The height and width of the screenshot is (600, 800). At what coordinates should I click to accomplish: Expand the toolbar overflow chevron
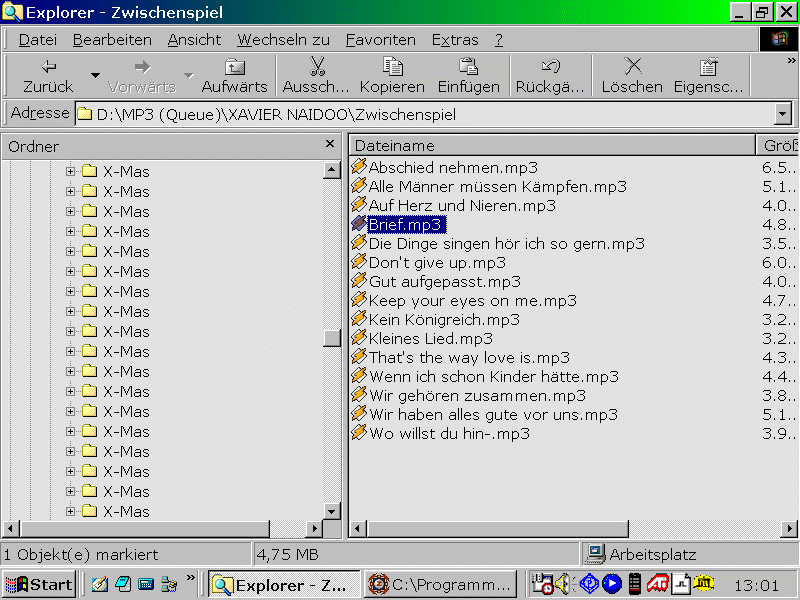(x=791, y=62)
